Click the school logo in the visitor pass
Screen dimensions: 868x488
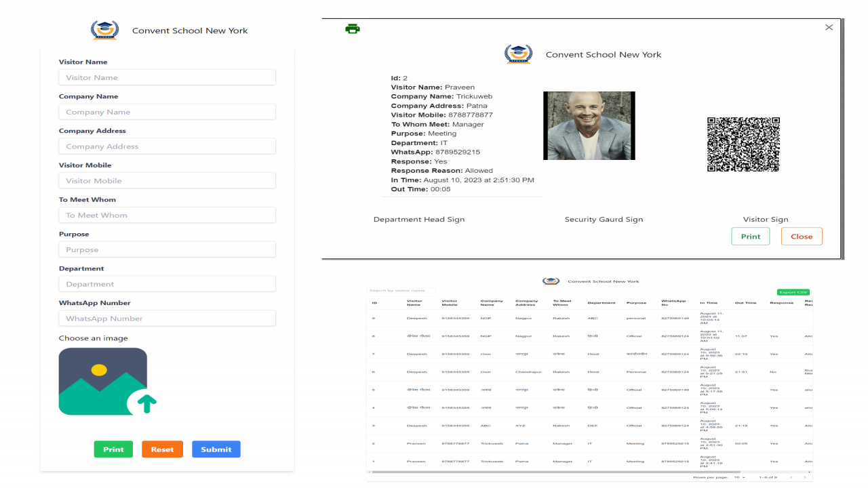coord(518,54)
